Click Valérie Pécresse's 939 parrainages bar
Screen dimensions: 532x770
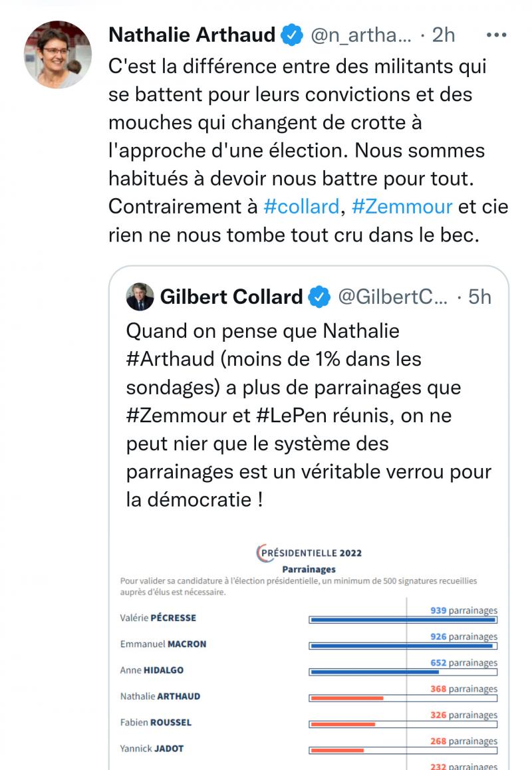[x=402, y=620]
